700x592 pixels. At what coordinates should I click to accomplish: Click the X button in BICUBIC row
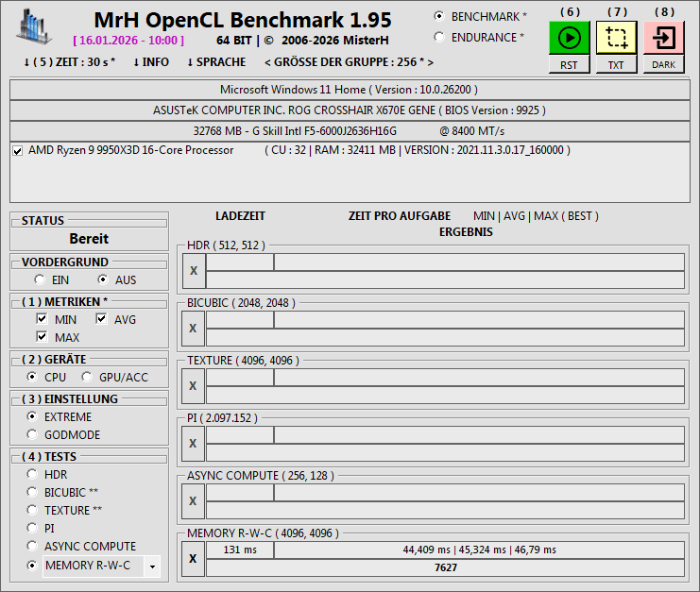point(193,329)
